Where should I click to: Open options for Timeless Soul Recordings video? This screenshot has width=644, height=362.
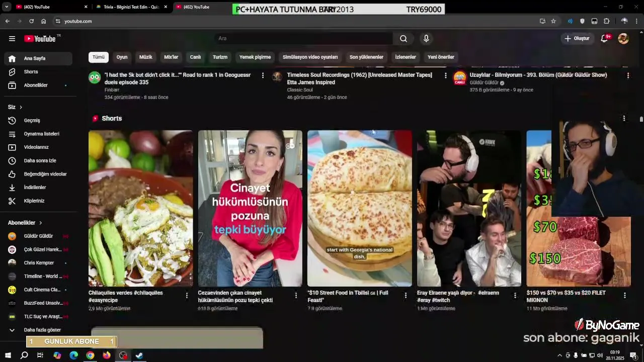pos(445,75)
